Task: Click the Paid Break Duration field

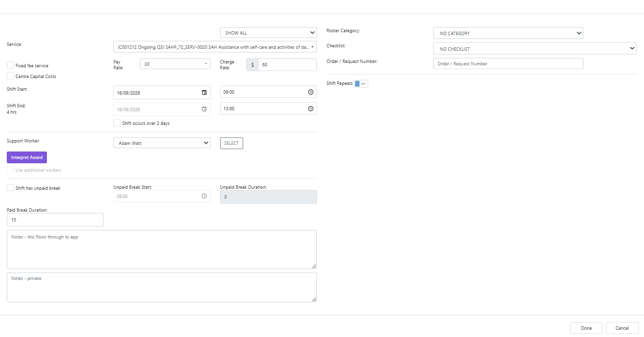Action: [55, 220]
